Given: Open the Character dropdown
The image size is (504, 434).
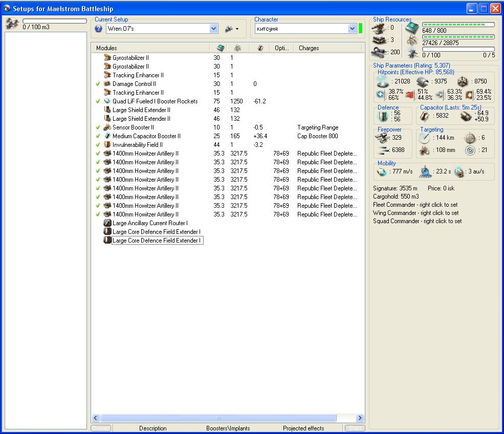Looking at the screenshot, I should [352, 29].
